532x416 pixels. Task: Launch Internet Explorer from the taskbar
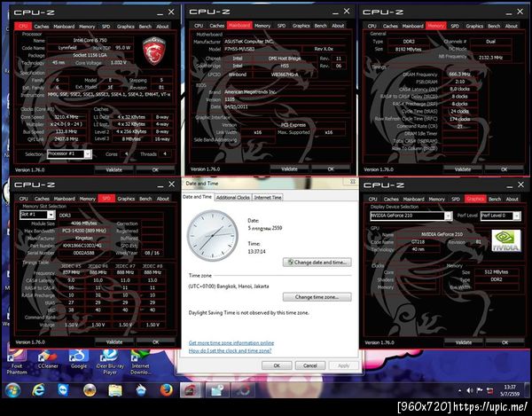coord(38,390)
